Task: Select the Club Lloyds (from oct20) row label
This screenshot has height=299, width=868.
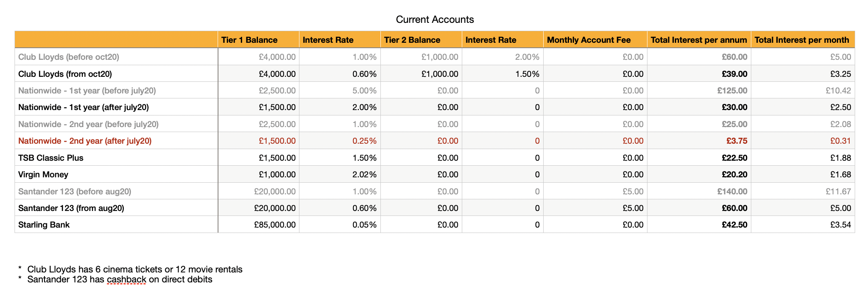Action: click(x=65, y=74)
